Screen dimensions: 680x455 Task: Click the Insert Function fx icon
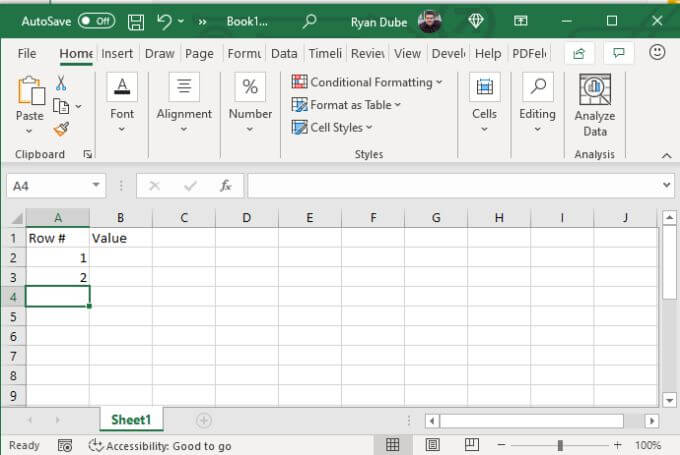226,186
